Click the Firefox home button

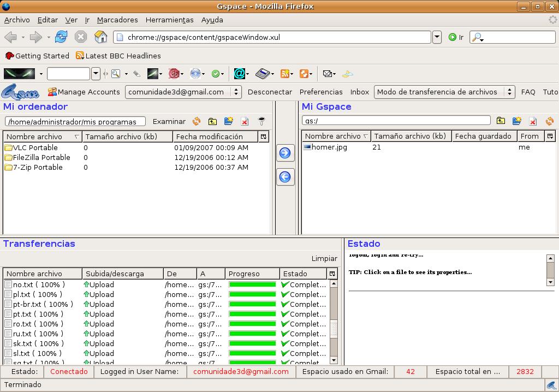(100, 37)
